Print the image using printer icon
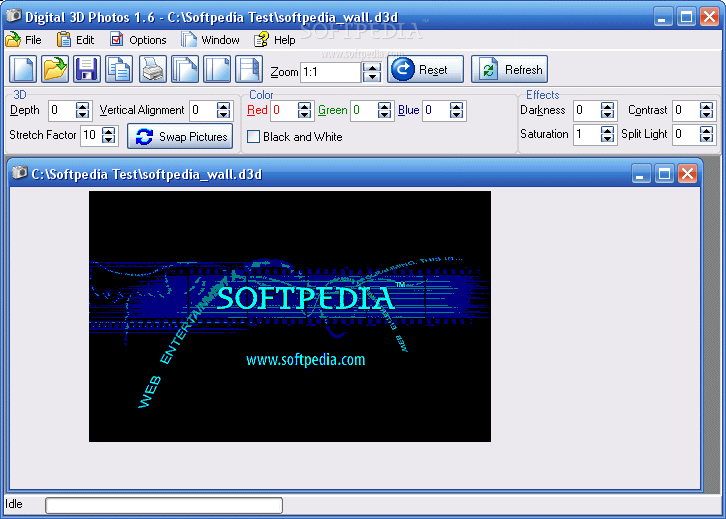 [152, 69]
